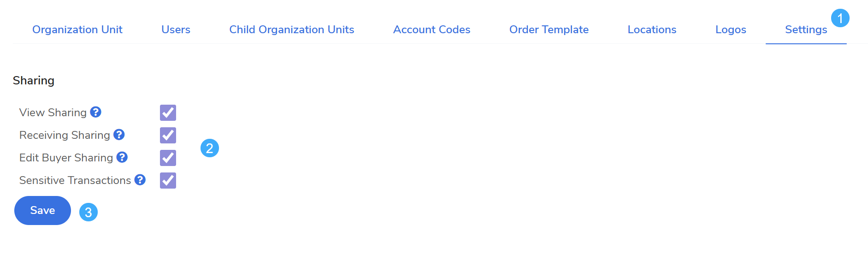Uncheck the View Sharing checkbox
Screen dimensions: 868x255
[x=168, y=113]
